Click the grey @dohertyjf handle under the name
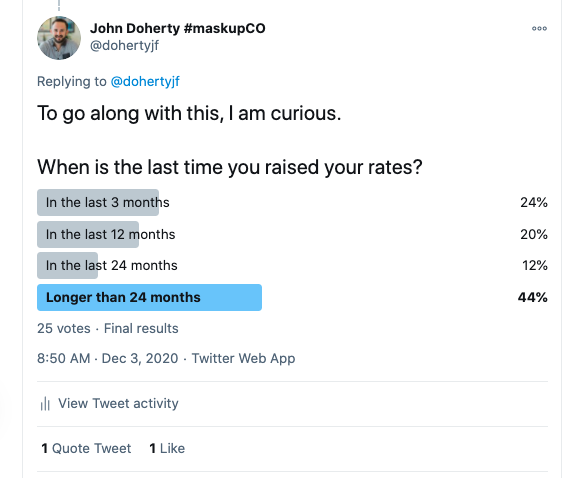The width and height of the screenshot is (571, 478). click(125, 46)
